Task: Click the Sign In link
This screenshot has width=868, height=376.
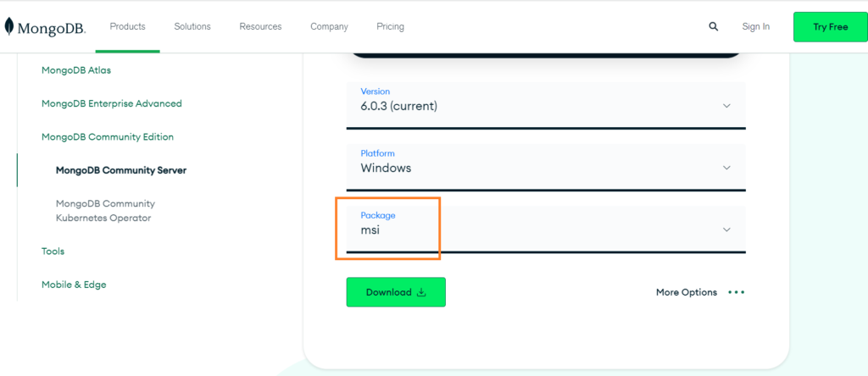Action: pos(755,26)
